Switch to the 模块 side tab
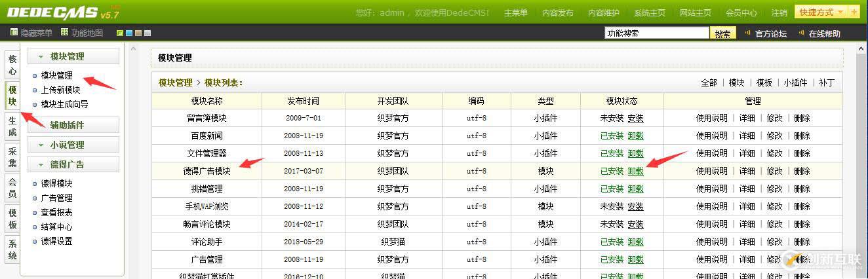 [x=12, y=96]
